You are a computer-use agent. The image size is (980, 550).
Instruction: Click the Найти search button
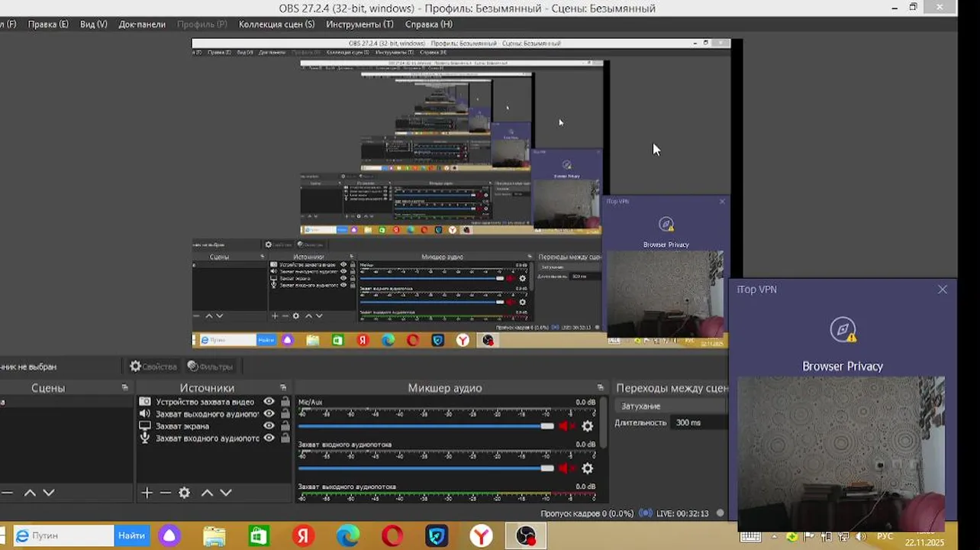pyautogui.click(x=131, y=535)
